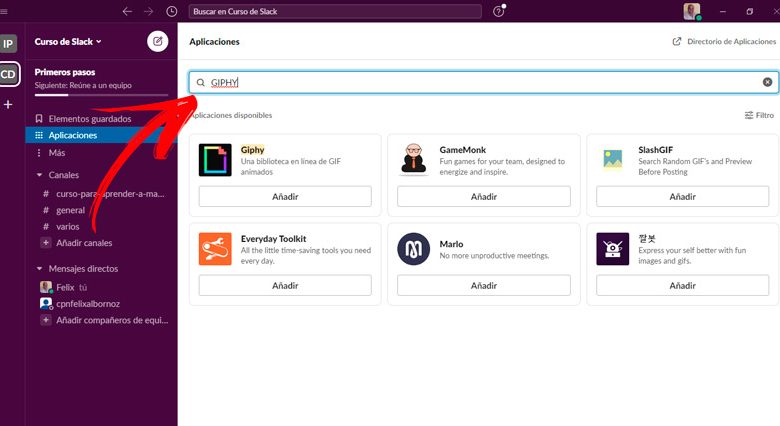
Task: Open the Marlo app title
Action: click(451, 244)
